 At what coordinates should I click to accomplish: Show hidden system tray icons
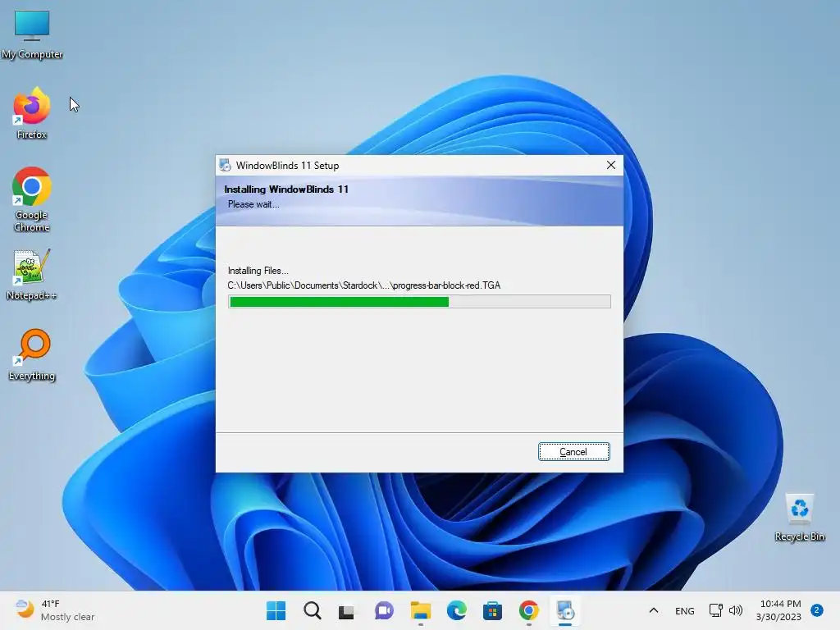click(654, 610)
